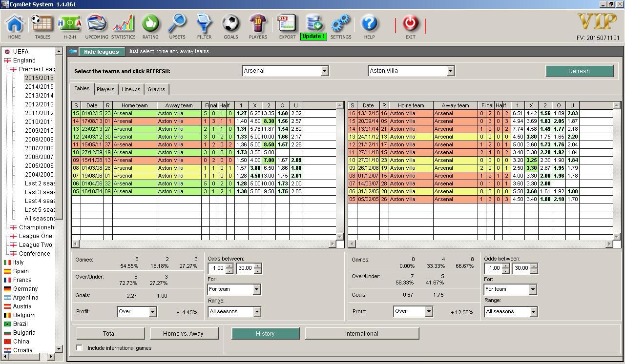Screen dimensions: 625x364
Task: Switch to the Graphs tab
Action: pyautogui.click(x=156, y=89)
